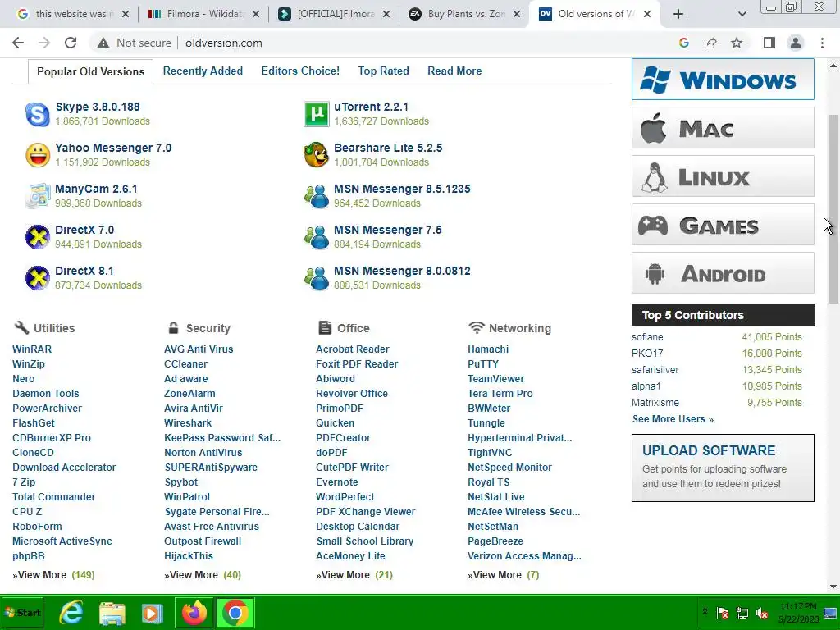
Task: Open the See More Users link
Action: [673, 419]
